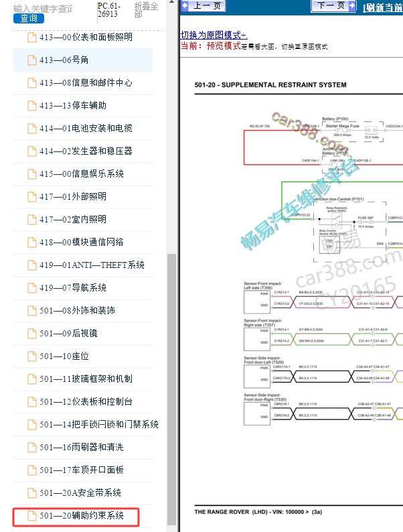Viewport: 403px width, 532px height.
Task: Click the sidebar vertical scrollbar thumb
Action: (x=172, y=389)
